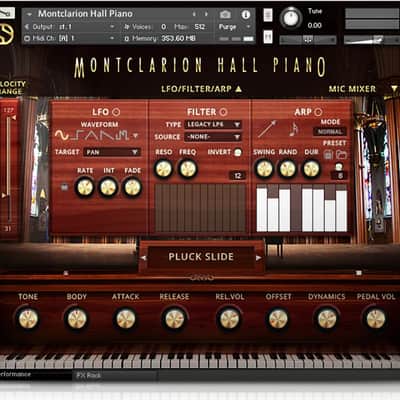Click the Soundiron logo icon
Viewport: 400px width, 400px height.
click(7, 34)
